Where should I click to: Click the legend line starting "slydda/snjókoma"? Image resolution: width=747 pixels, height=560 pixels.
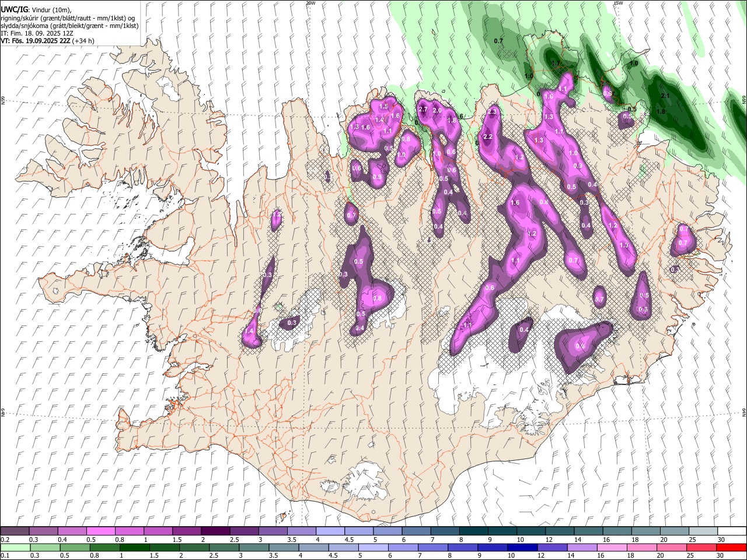69,26
